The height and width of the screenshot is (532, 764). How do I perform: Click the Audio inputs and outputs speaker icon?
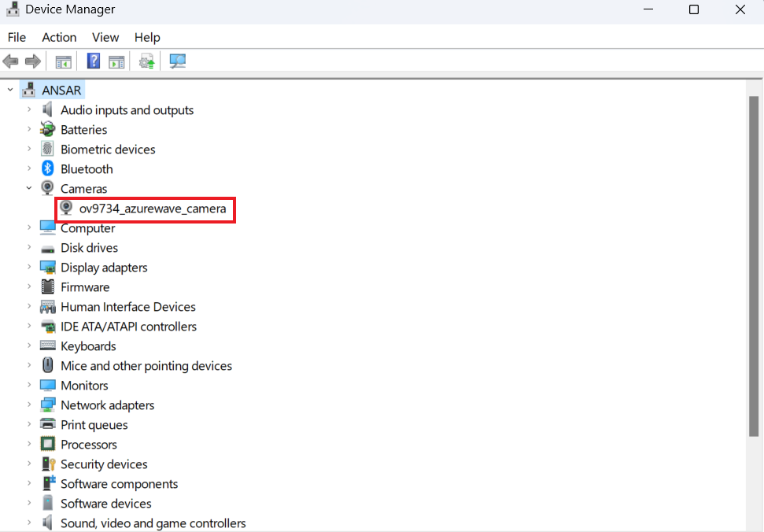(47, 109)
